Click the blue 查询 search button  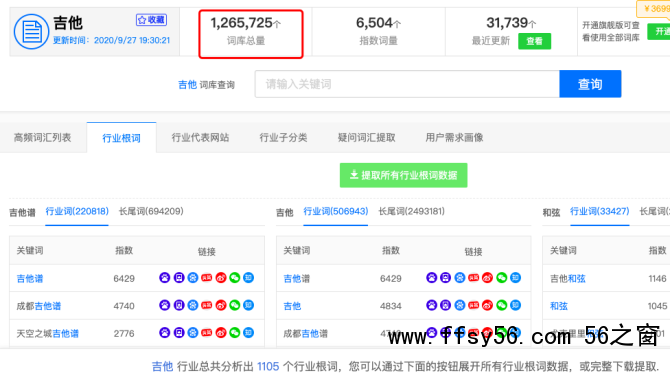pos(590,84)
